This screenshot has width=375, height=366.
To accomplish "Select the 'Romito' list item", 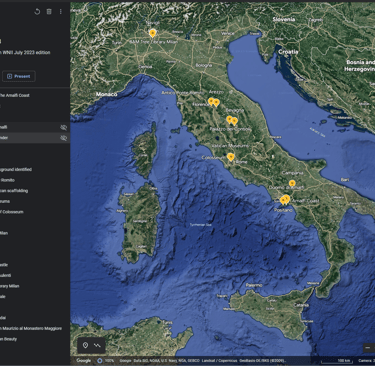I will [7, 180].
